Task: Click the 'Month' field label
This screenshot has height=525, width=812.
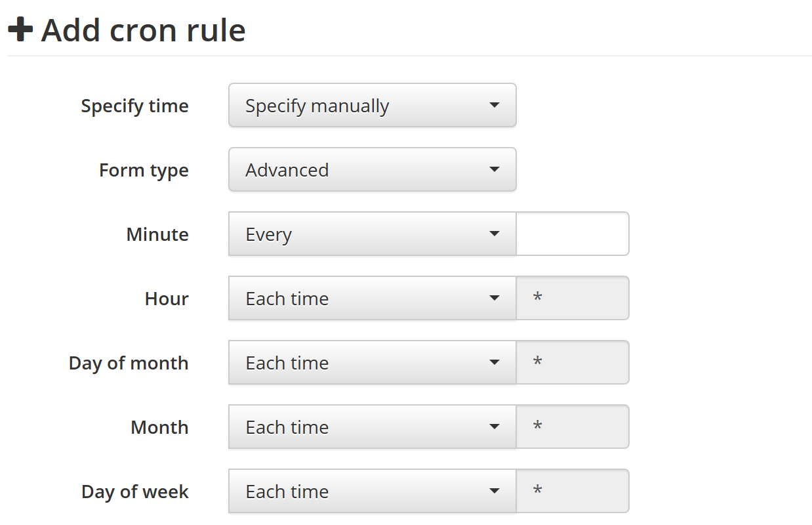Action: point(159,427)
